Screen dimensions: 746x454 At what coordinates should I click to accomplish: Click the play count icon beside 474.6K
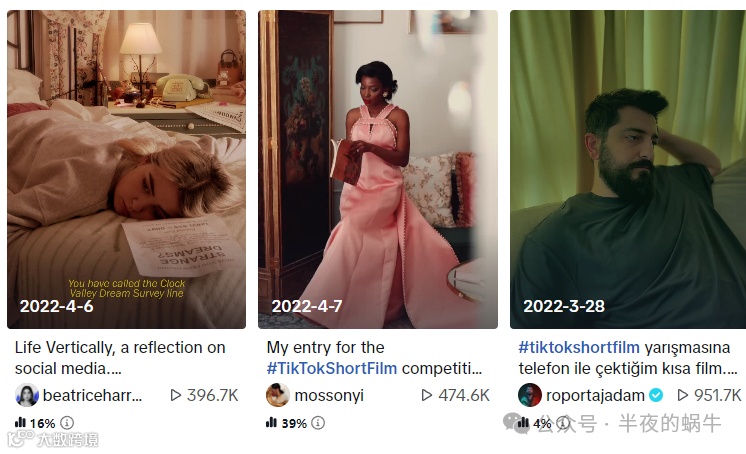[427, 395]
